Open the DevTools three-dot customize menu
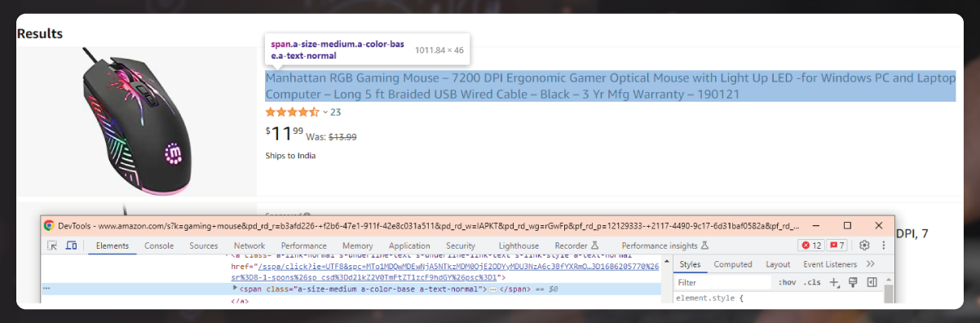The image size is (980, 323). (x=883, y=246)
